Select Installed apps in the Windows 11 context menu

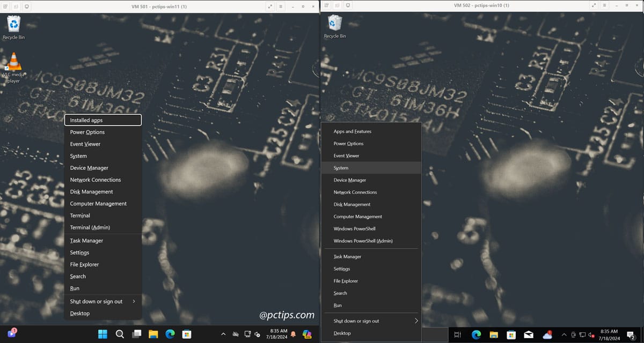(x=103, y=120)
